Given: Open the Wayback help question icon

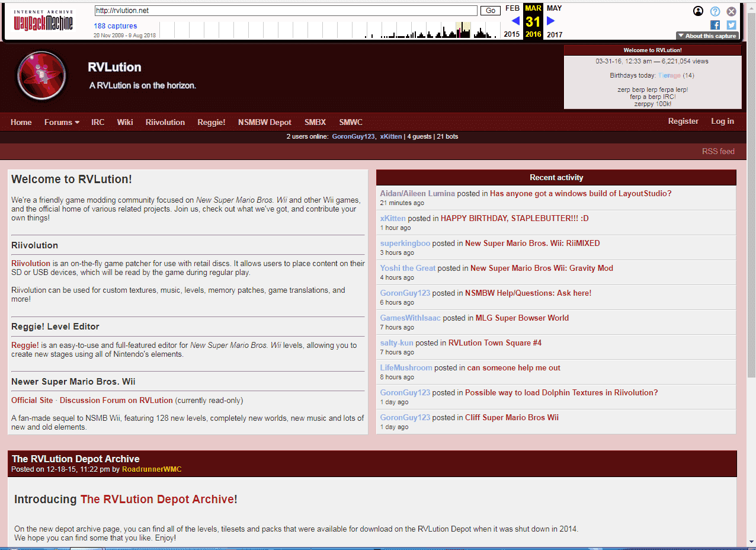Looking at the screenshot, I should point(715,11).
